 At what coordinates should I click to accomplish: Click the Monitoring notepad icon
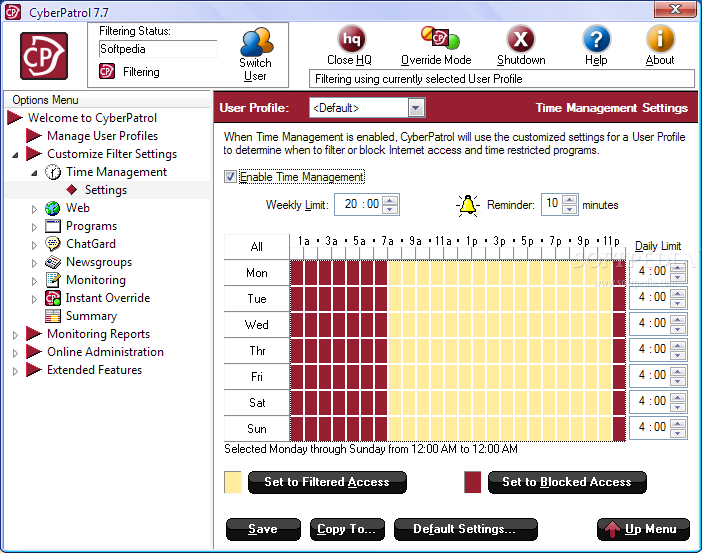53,280
